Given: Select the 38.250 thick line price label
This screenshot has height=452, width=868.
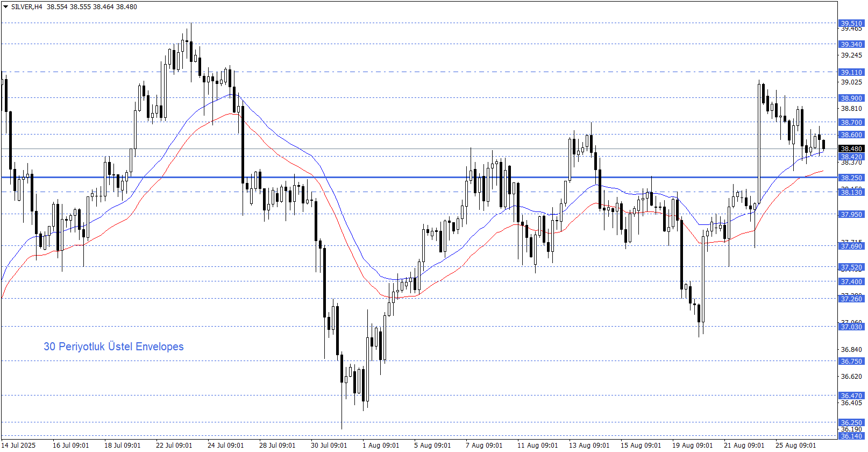Looking at the screenshot, I should 851,178.
